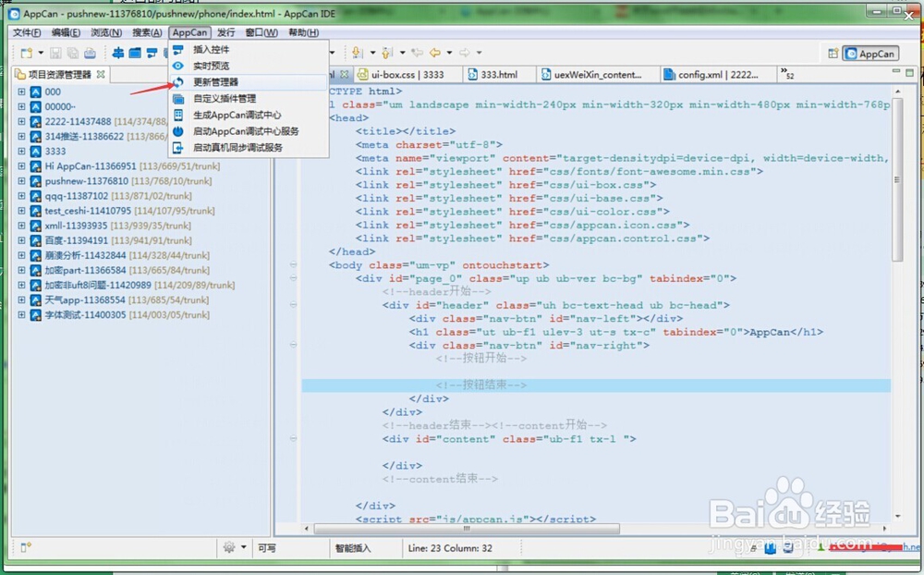Select the 天气app-11368554 project
This screenshot has width=924, height=575.
[127, 300]
